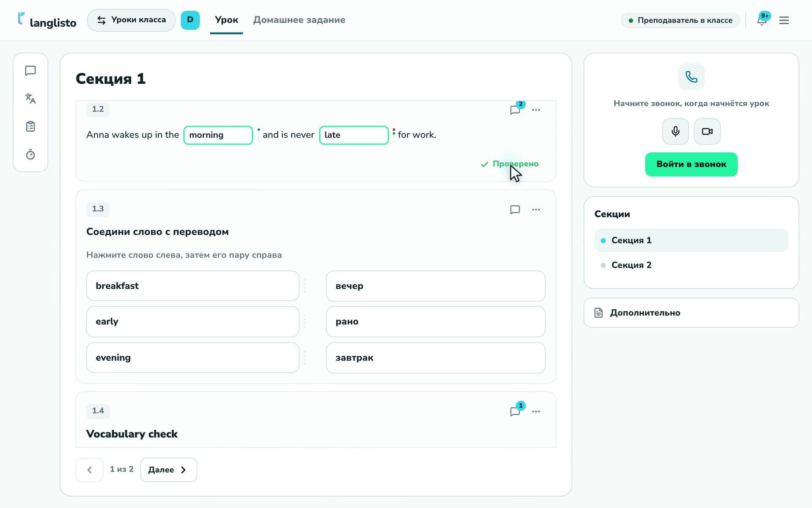Open more options for exercise 1.3
The image size is (812, 508).
536,210
